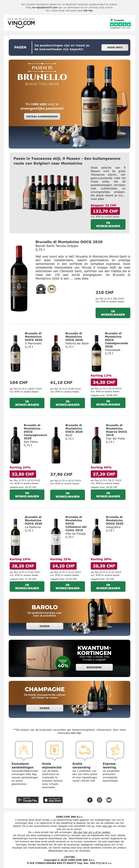Open the Facebook social icon
139x868 pixels.
coord(90,800)
